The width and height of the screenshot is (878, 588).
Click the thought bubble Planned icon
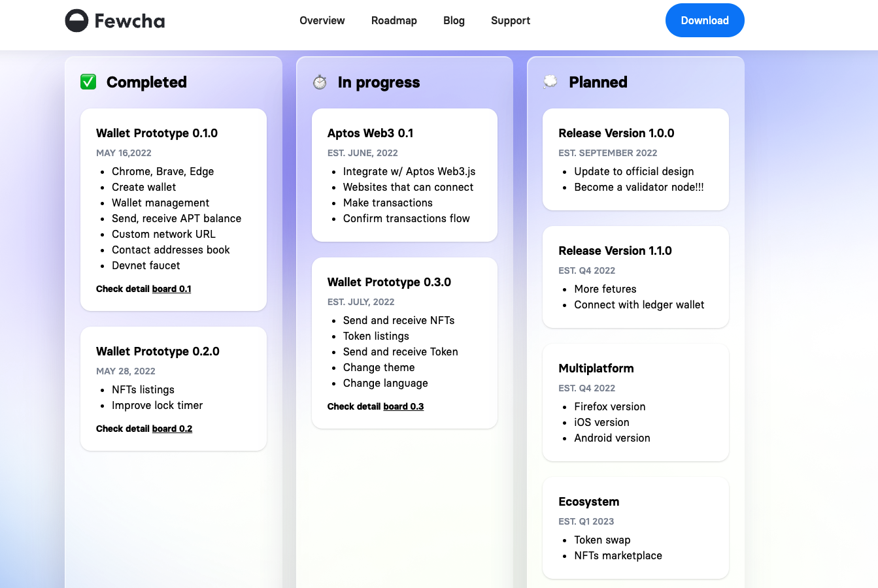coord(550,82)
